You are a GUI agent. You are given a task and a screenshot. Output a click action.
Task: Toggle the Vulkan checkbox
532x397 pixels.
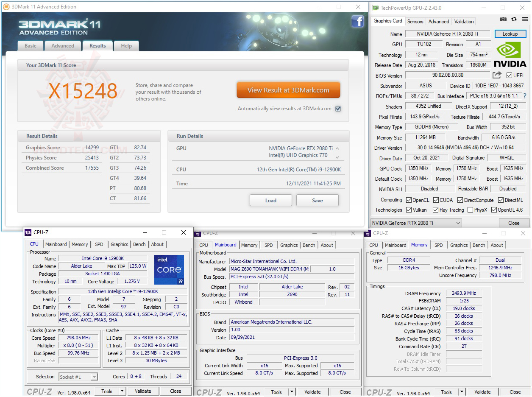(x=409, y=210)
